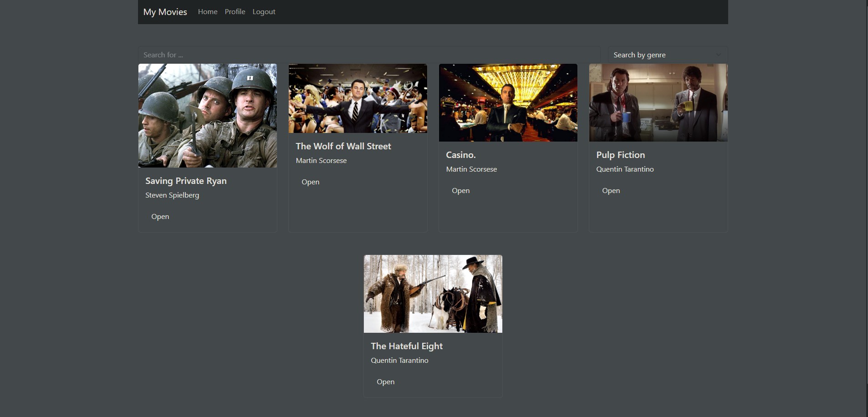868x417 pixels.
Task: Click The Hateful Eight poster image
Action: 433,294
